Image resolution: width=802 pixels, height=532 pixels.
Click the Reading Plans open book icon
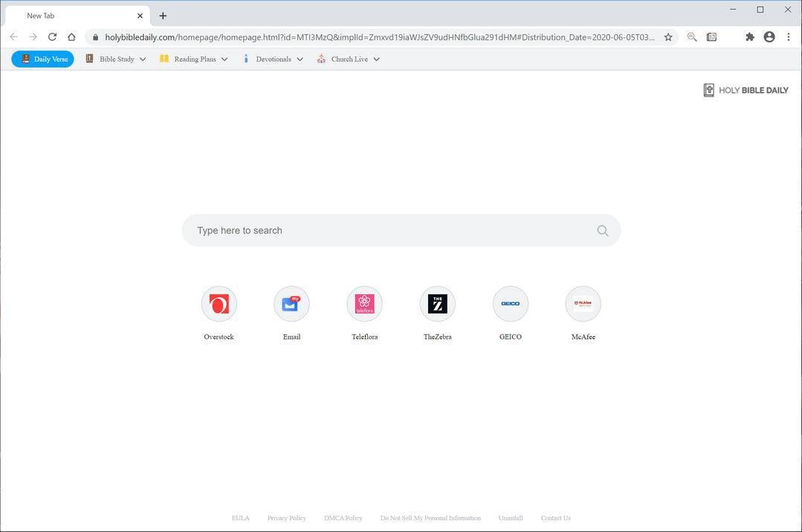[164, 58]
